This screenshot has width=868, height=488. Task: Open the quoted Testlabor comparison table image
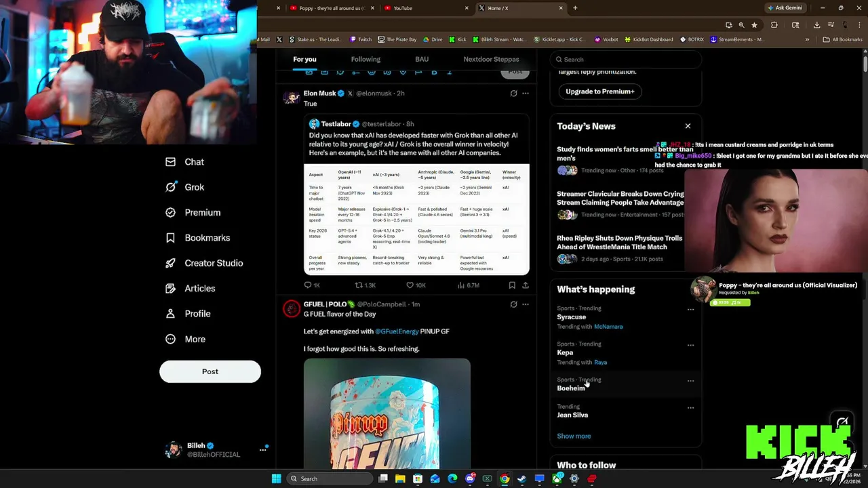pos(416,218)
